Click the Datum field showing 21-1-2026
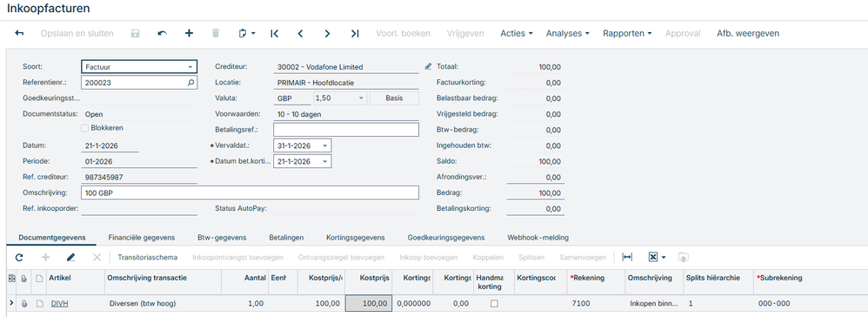 (x=110, y=145)
